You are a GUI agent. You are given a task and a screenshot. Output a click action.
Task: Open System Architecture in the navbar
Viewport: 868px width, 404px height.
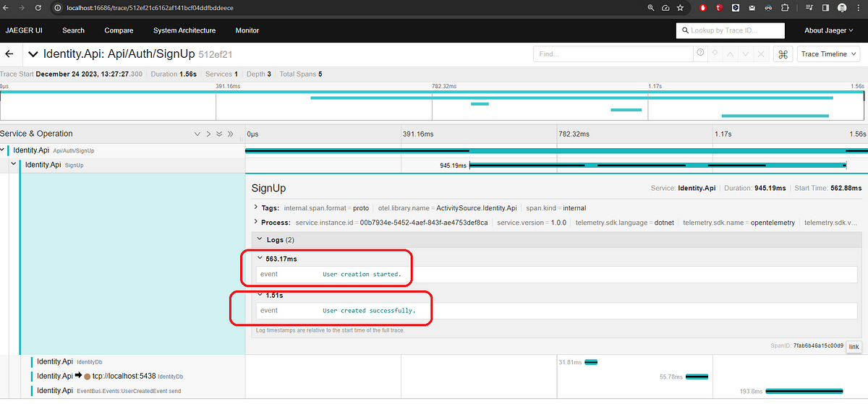coord(184,30)
